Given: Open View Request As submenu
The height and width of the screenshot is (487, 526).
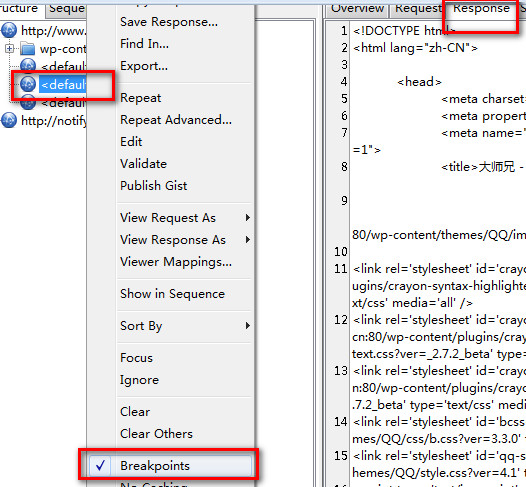Looking at the screenshot, I should coord(185,218).
